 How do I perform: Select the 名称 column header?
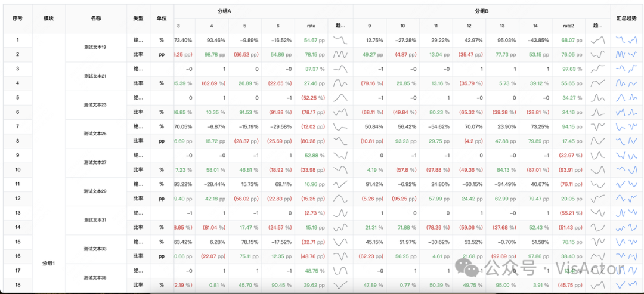[96, 18]
